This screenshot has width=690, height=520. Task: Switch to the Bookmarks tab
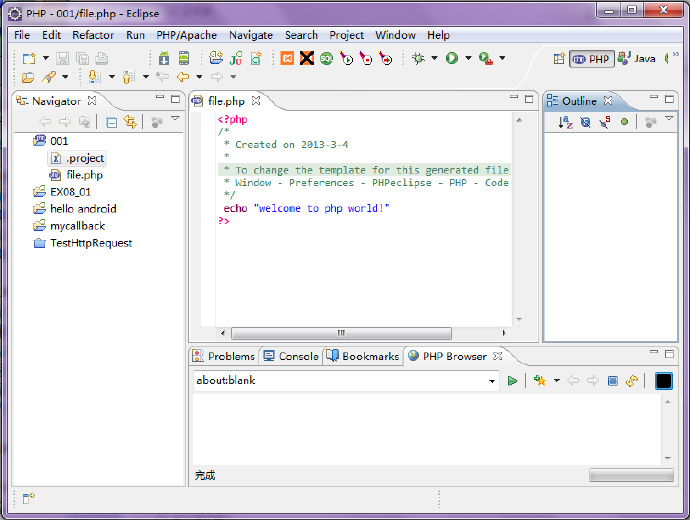point(363,356)
